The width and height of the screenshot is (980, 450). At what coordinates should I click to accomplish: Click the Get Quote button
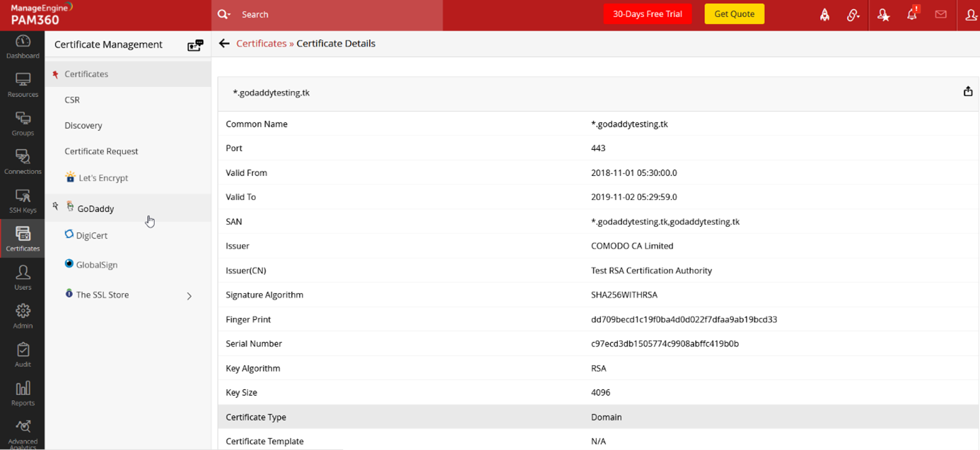pyautogui.click(x=734, y=14)
